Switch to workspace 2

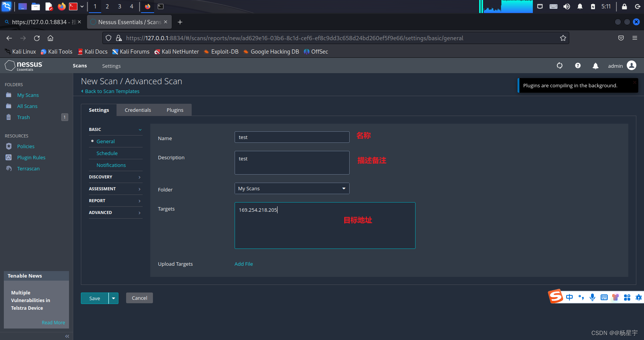coord(107,6)
